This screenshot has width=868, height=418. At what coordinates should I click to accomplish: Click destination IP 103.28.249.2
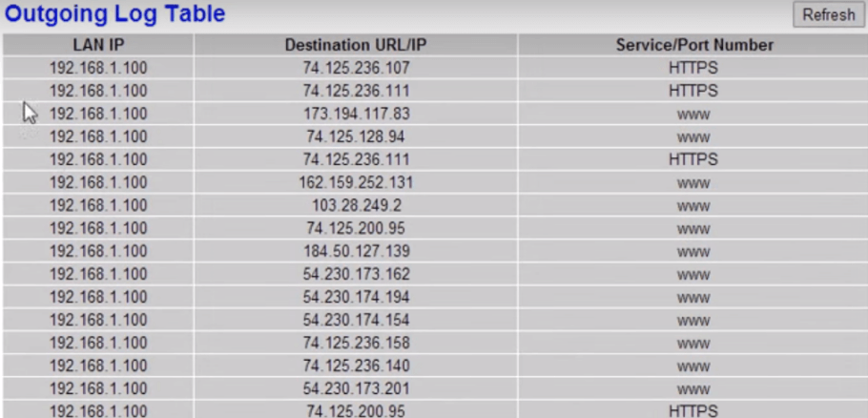(x=356, y=205)
